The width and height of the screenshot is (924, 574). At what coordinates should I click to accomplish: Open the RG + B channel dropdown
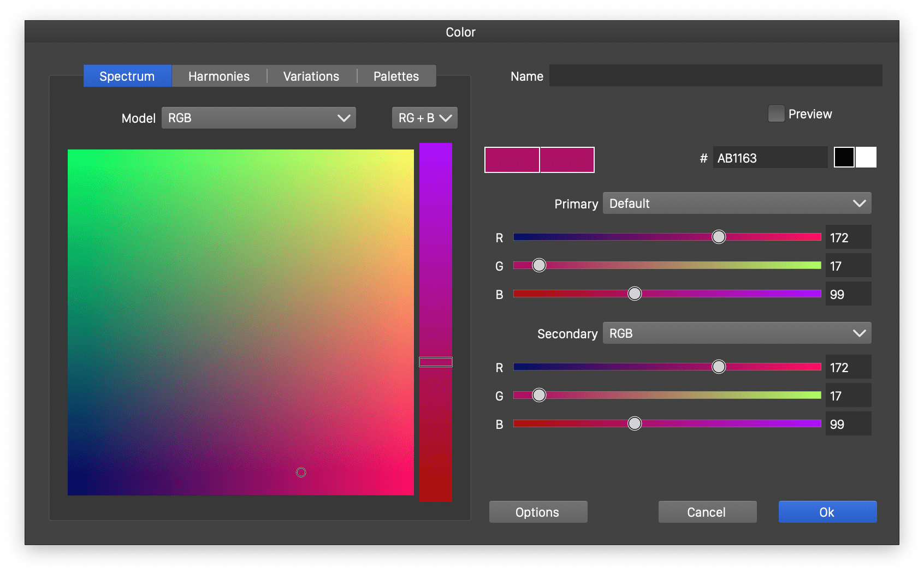(x=424, y=117)
